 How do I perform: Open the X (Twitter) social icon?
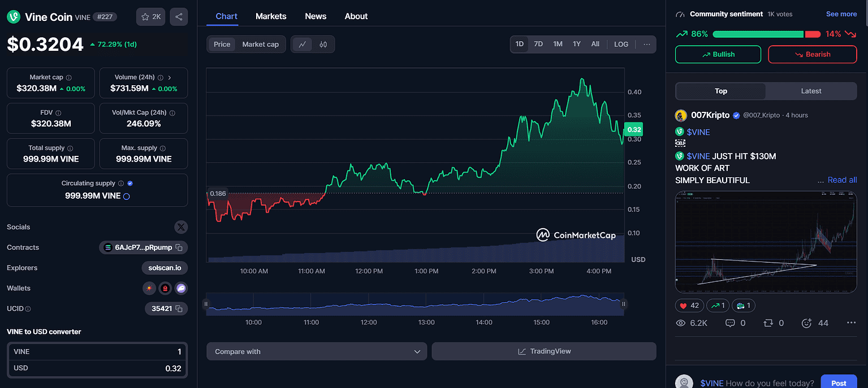point(181,227)
